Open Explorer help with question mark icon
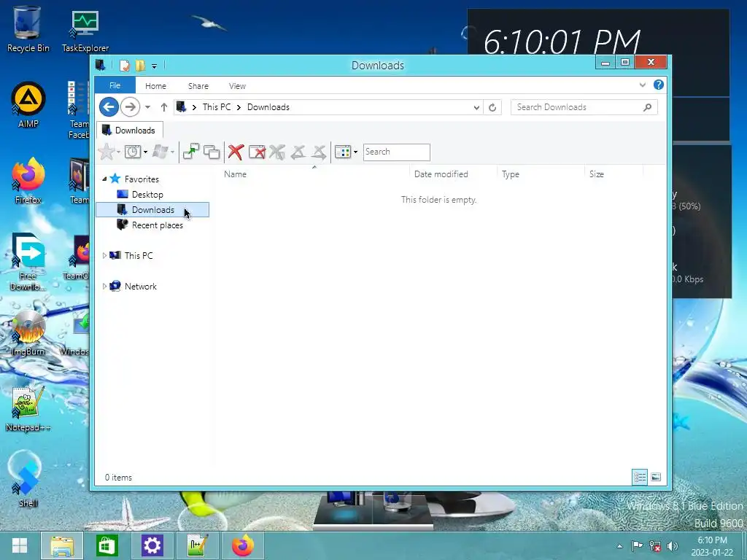This screenshot has width=747, height=560. pyautogui.click(x=659, y=85)
